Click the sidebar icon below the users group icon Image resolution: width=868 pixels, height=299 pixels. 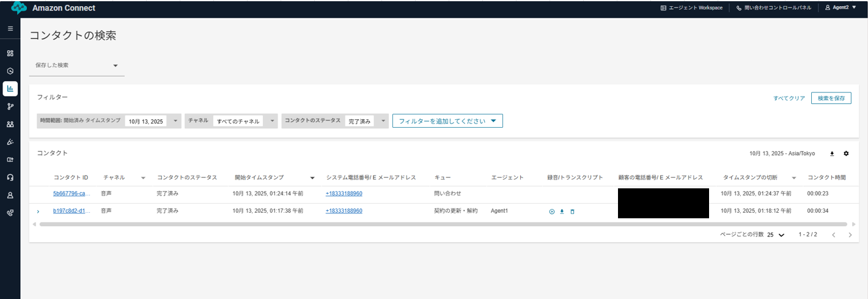coord(10,142)
